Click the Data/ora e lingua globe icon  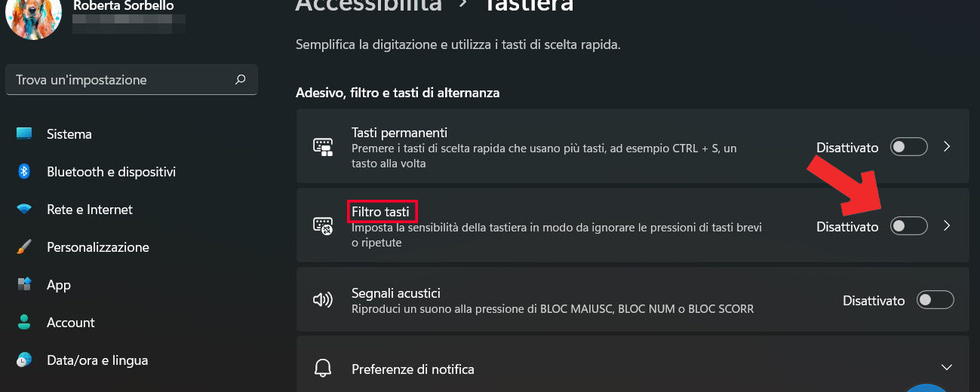[x=24, y=360]
